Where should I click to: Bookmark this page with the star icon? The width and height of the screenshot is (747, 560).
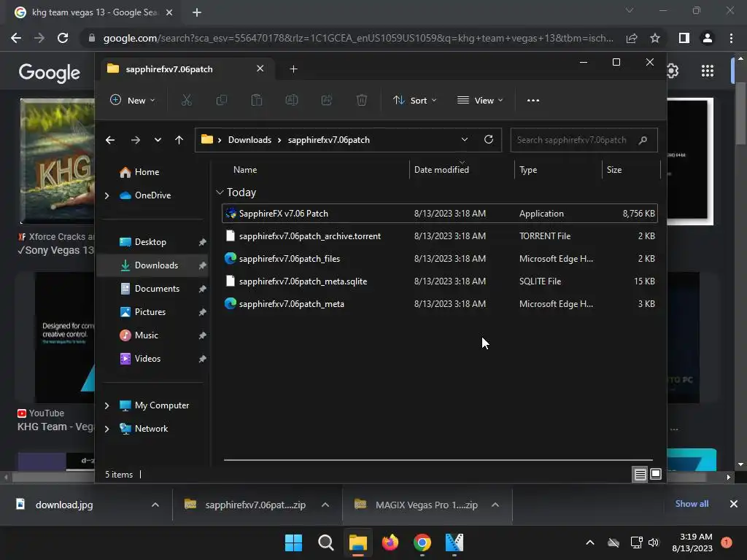655,38
